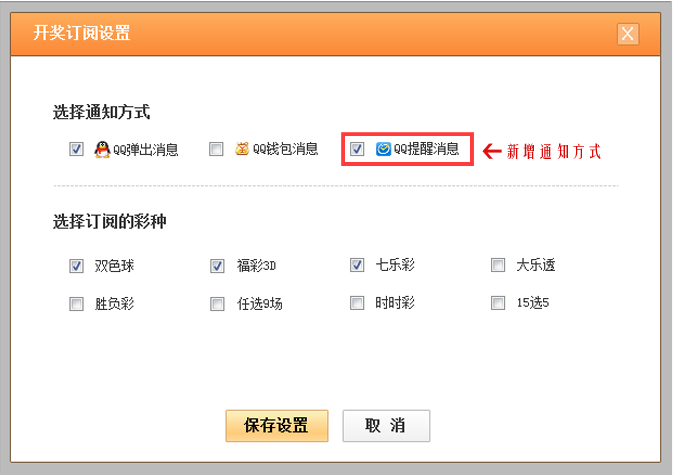
Task: Click the QQ提醒消息 label text
Action: click(x=426, y=149)
